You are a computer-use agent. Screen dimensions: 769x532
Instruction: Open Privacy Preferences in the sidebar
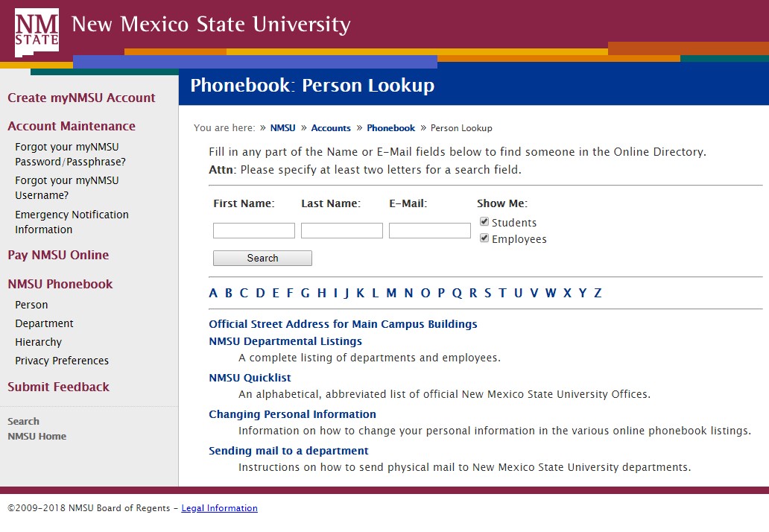pyautogui.click(x=62, y=361)
